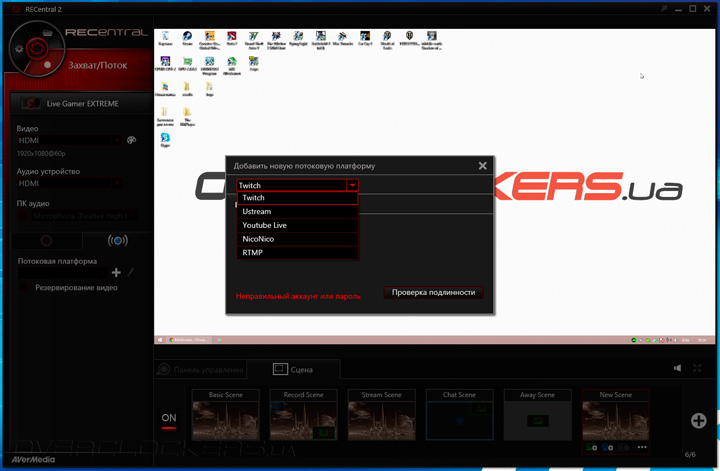Select the Record Scene thumbnail
This screenshot has width=720, height=471.
(x=304, y=415)
